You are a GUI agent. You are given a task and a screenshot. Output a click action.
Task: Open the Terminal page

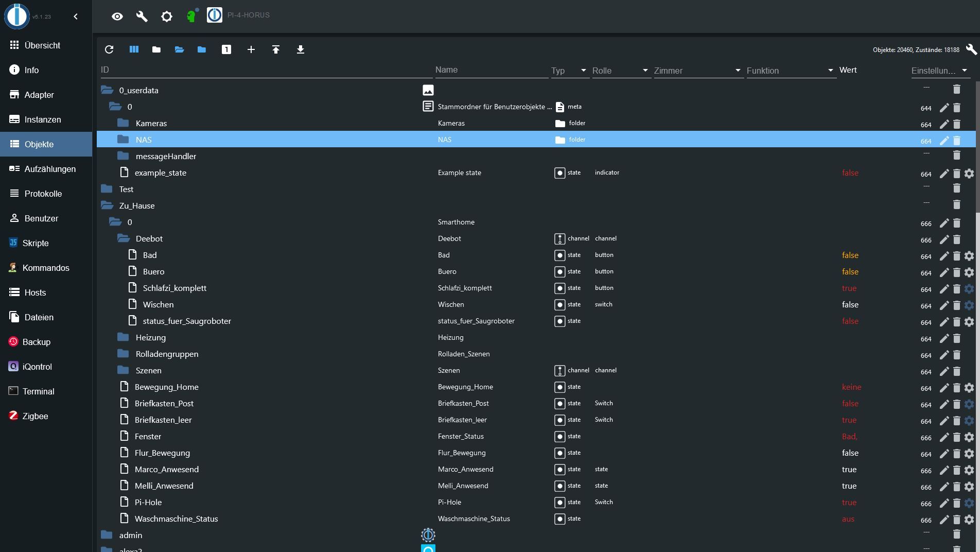[46, 391]
